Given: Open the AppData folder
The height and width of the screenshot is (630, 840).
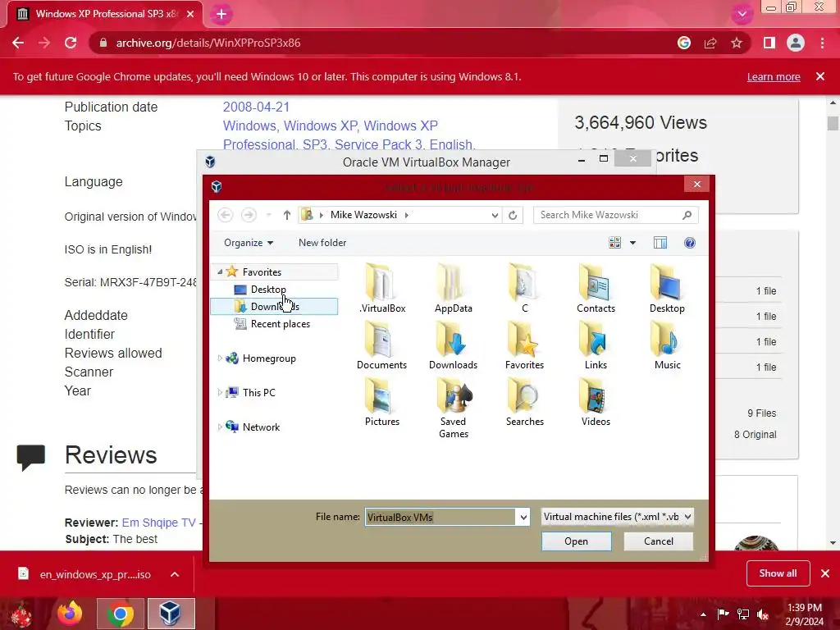Looking at the screenshot, I should pyautogui.click(x=453, y=288).
